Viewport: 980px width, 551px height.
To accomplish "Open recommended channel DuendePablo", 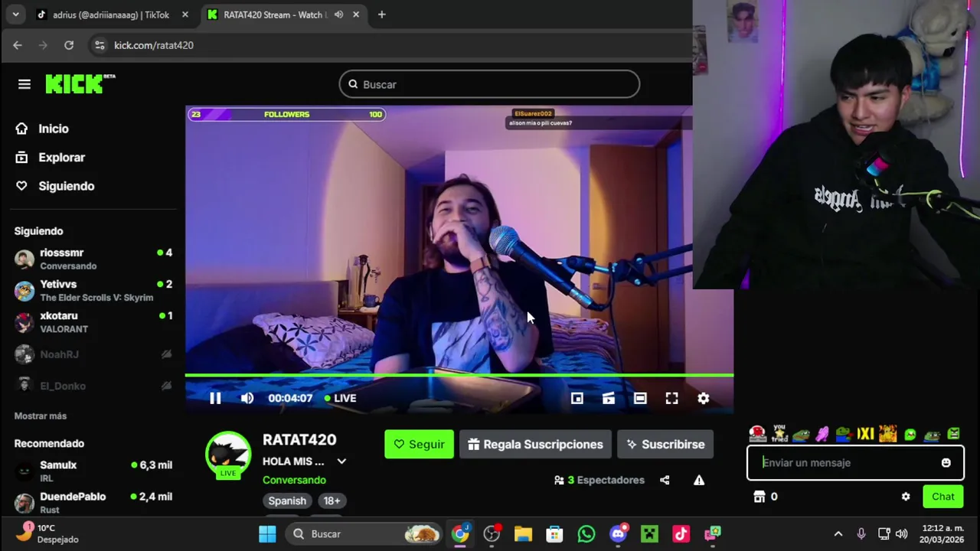I will (93, 502).
